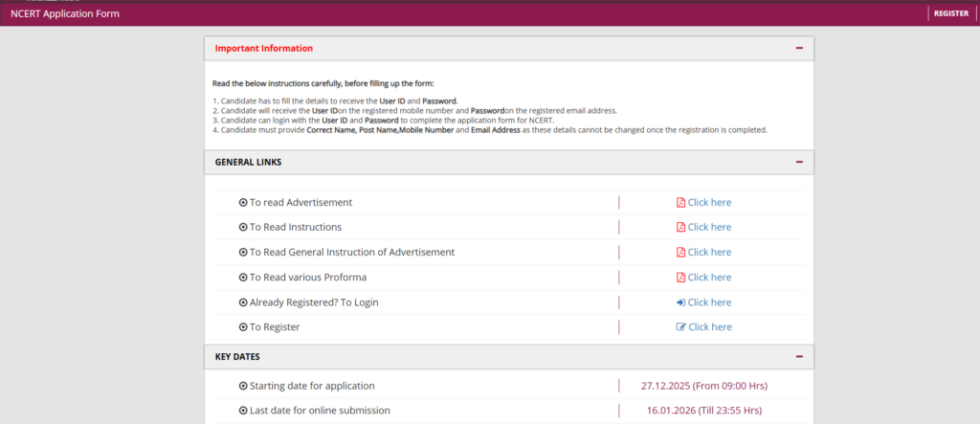Viewport: 980px width, 424px height.
Task: Click the To Register label
Action: 275,327
